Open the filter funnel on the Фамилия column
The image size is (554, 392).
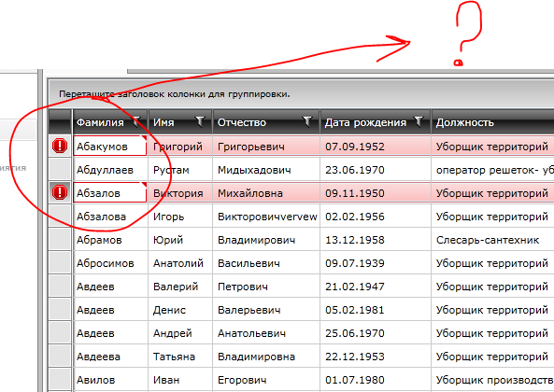coord(136,121)
